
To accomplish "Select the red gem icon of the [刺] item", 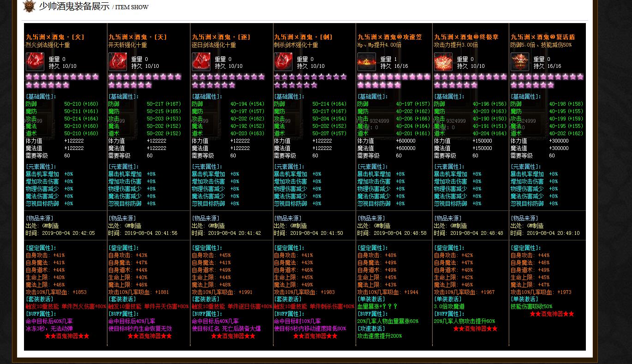I will [x=283, y=62].
